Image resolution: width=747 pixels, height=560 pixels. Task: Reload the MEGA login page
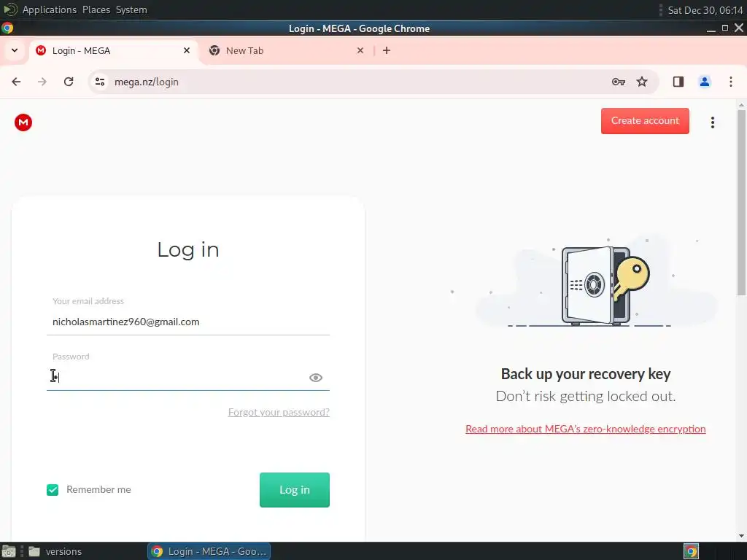[69, 82]
